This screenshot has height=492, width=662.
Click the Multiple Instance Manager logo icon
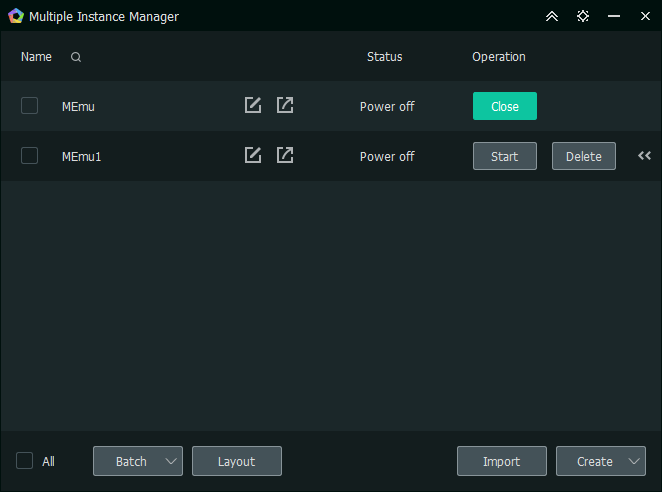click(16, 16)
